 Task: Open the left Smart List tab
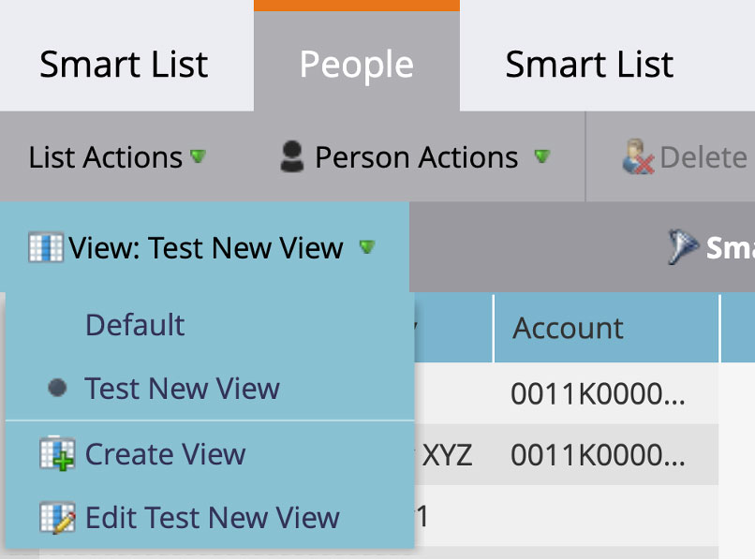(x=122, y=64)
